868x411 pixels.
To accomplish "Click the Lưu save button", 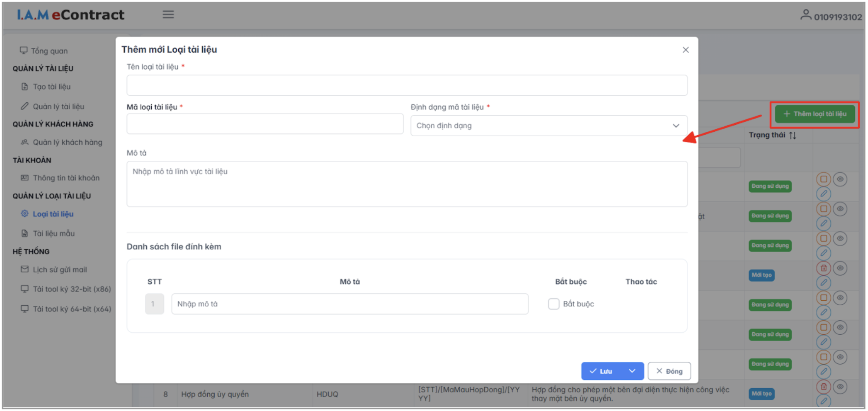I will [602, 371].
